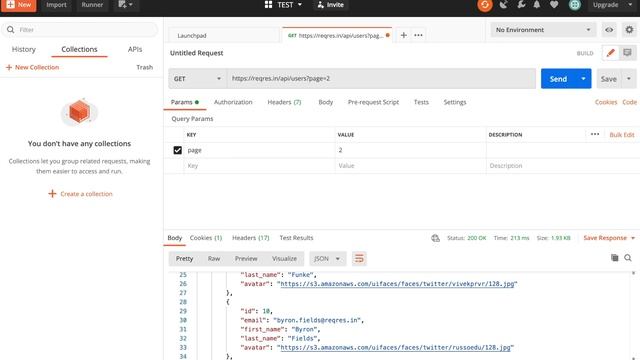
Task: Switch to the History tab
Action: pyautogui.click(x=24, y=49)
